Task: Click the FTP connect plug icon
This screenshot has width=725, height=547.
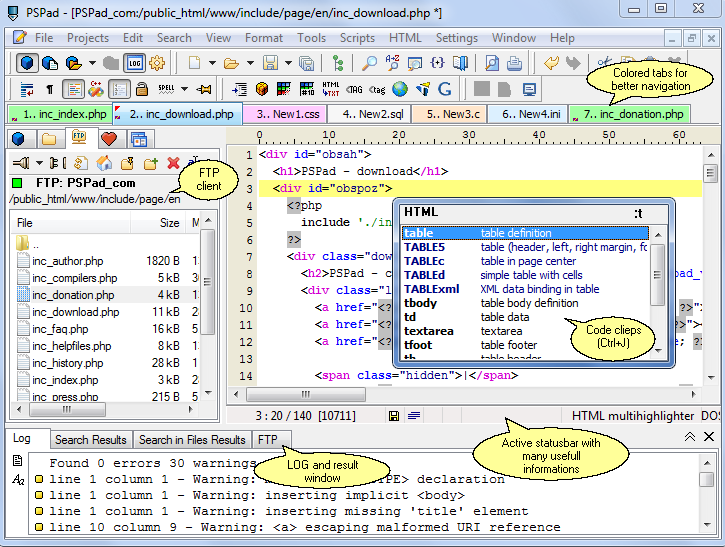Action: point(21,163)
